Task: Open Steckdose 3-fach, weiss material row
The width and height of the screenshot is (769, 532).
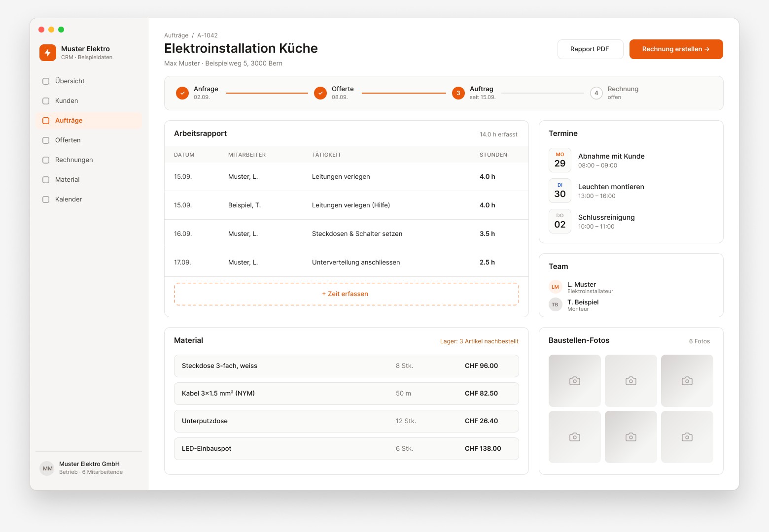Action: [346, 366]
